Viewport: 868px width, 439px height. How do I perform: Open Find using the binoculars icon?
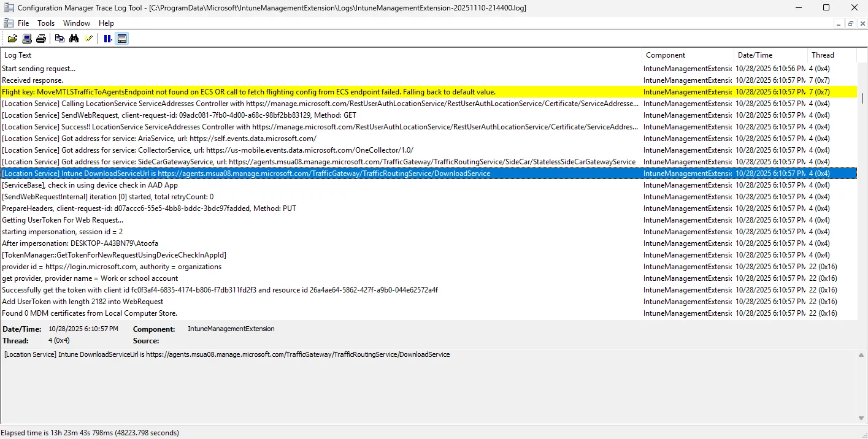coord(74,39)
